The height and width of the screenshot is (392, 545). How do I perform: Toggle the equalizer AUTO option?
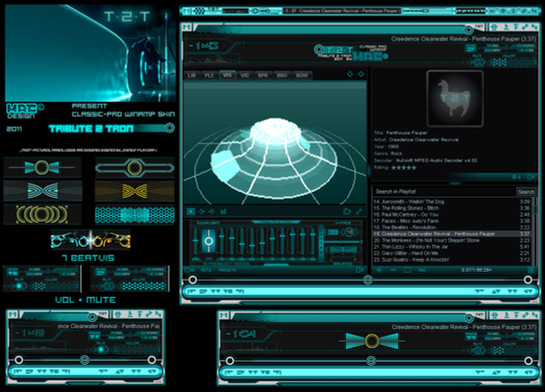click(x=206, y=270)
